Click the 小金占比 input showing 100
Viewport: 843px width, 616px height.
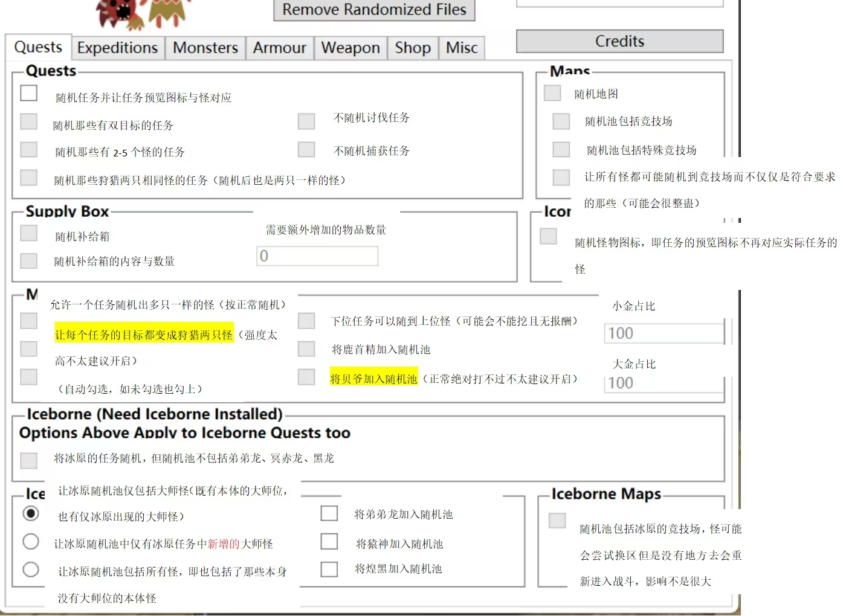[663, 333]
